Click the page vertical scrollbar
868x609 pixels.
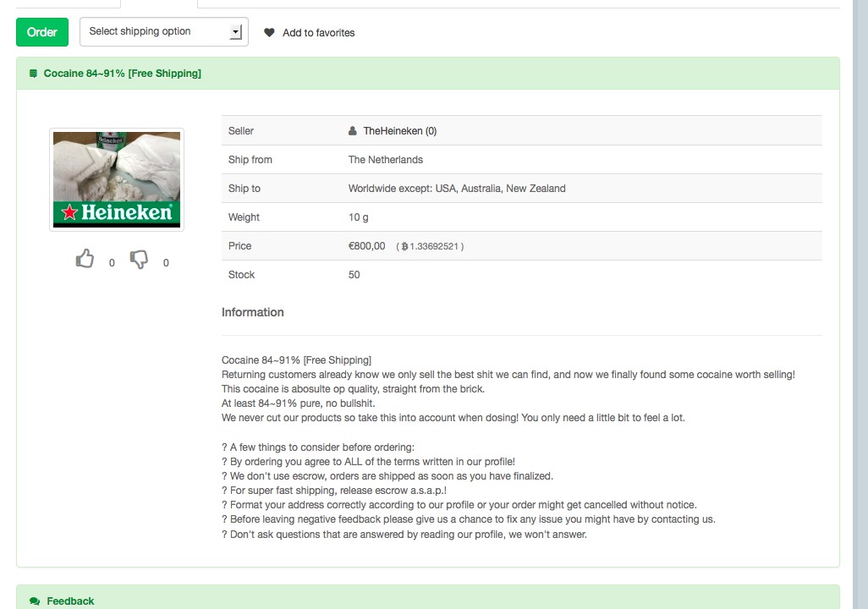pyautogui.click(x=860, y=304)
